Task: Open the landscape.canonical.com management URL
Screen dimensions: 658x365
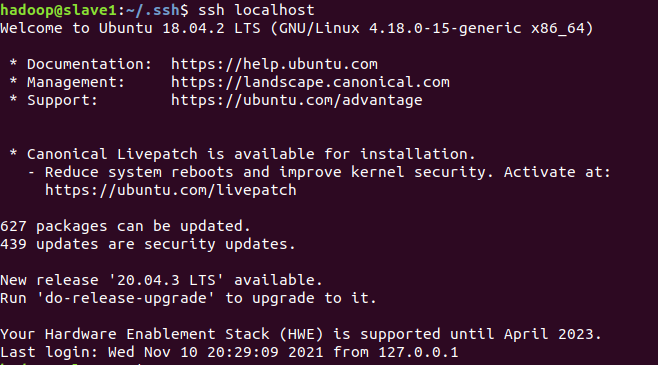Action: 310,82
